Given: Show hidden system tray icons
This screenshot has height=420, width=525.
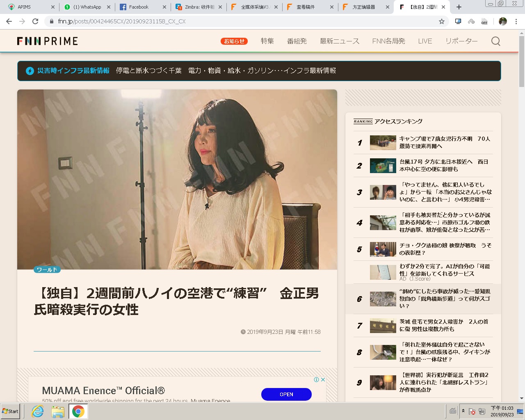Looking at the screenshot, I should [463, 411].
